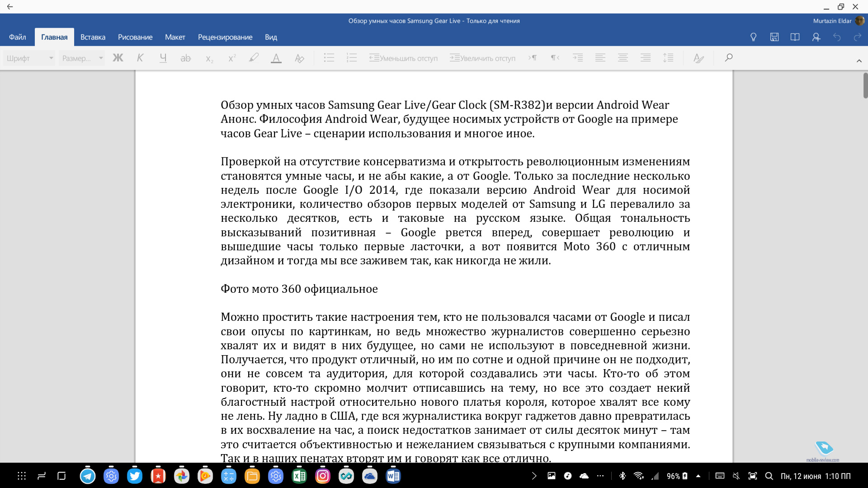
Task: Set left-to-right paragraph direction
Action: coord(533,58)
